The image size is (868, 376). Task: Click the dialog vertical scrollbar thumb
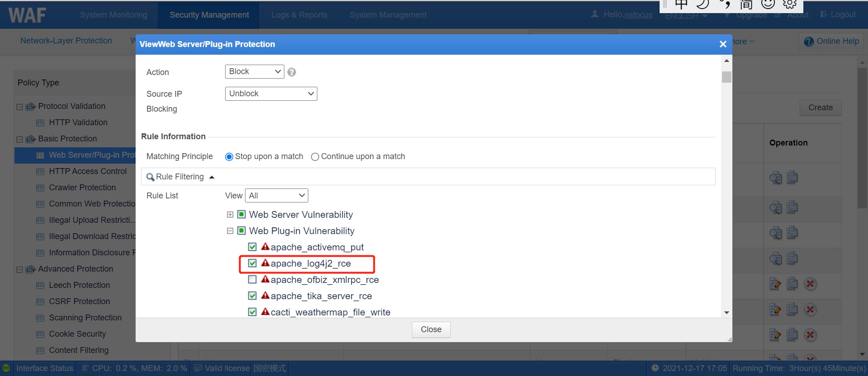click(x=726, y=77)
